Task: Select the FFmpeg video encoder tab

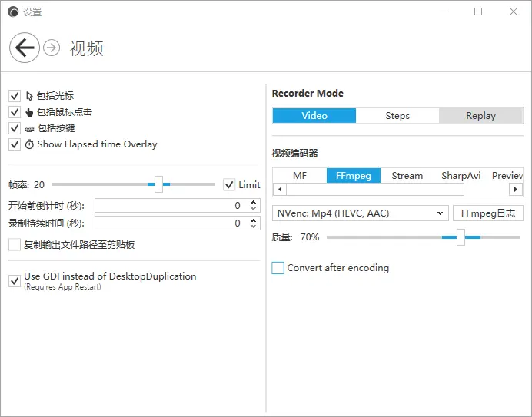Action: (354, 176)
